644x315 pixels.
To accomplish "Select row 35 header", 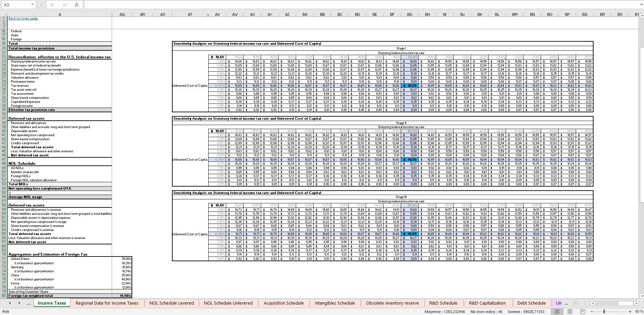I will point(4,110).
